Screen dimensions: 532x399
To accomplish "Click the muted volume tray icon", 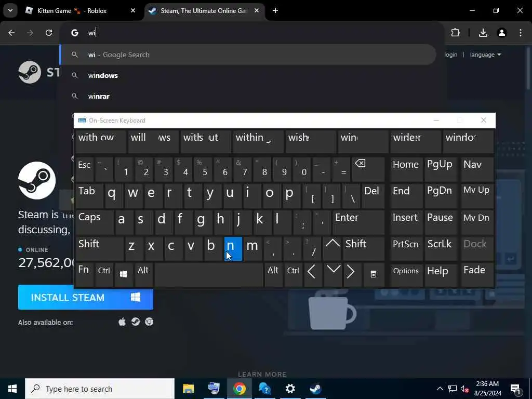I will [465, 389].
